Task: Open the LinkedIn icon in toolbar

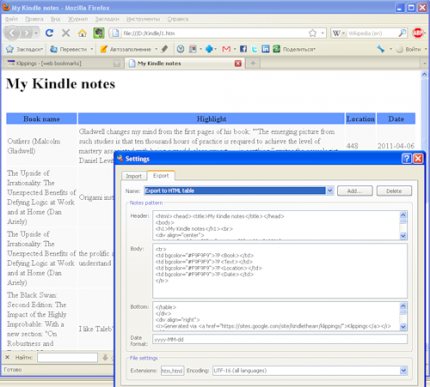Action: [x=265, y=49]
